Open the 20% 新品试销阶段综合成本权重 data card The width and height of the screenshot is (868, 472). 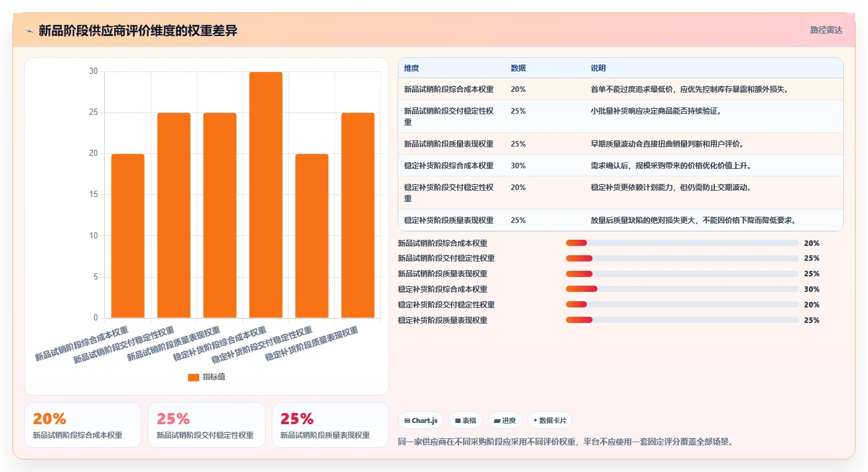83,425
